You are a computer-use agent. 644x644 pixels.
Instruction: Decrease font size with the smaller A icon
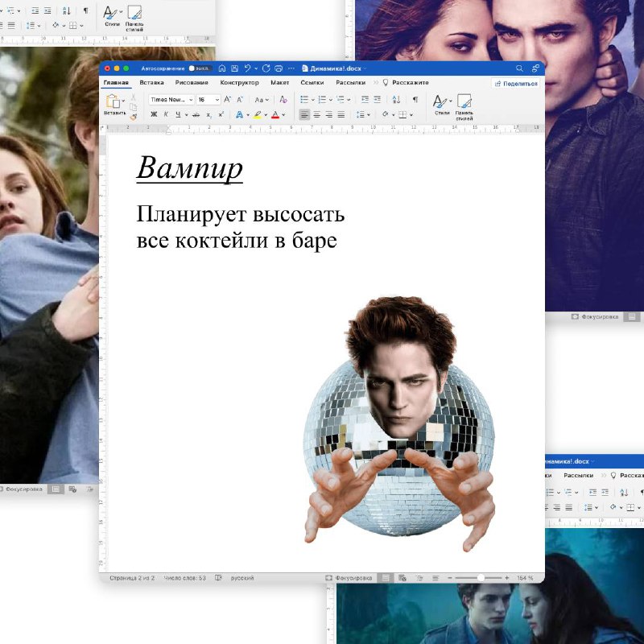pyautogui.click(x=240, y=99)
